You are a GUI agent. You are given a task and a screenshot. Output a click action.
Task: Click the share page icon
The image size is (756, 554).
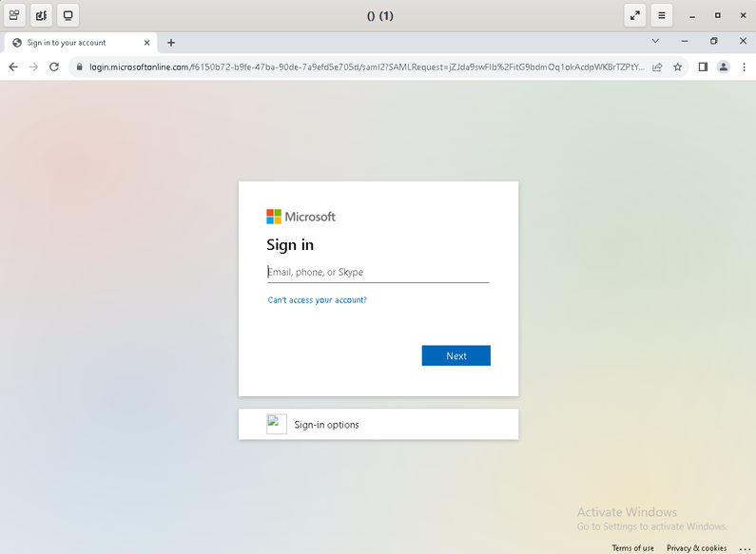[657, 67]
